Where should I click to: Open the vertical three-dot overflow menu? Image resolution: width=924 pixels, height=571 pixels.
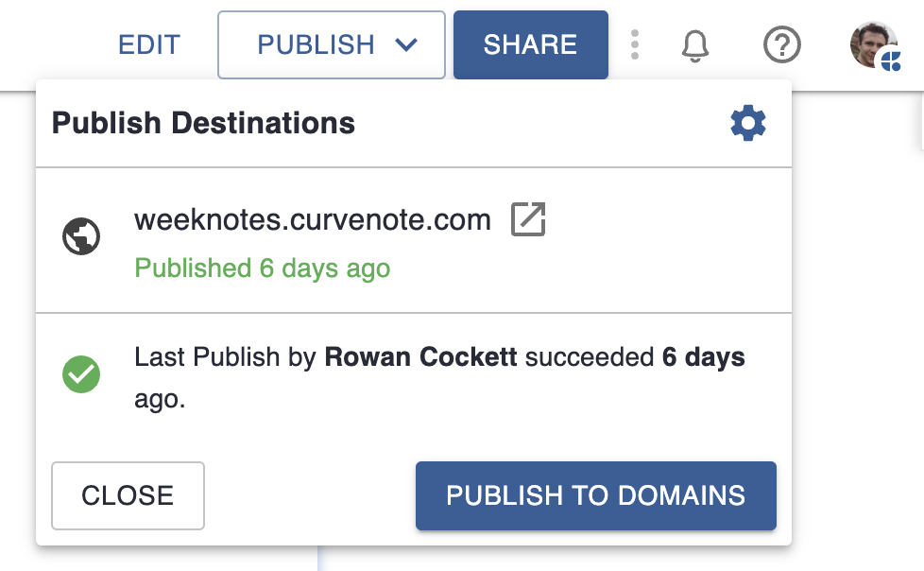click(x=635, y=44)
